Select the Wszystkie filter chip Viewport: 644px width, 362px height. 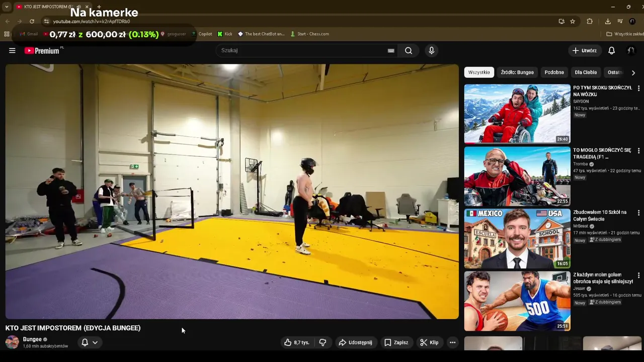coord(479,72)
